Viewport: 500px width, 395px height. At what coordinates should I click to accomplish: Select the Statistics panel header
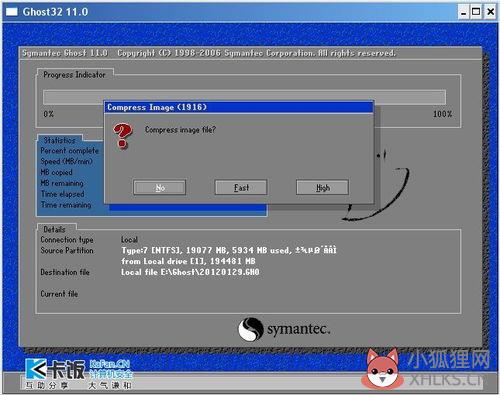(x=59, y=140)
